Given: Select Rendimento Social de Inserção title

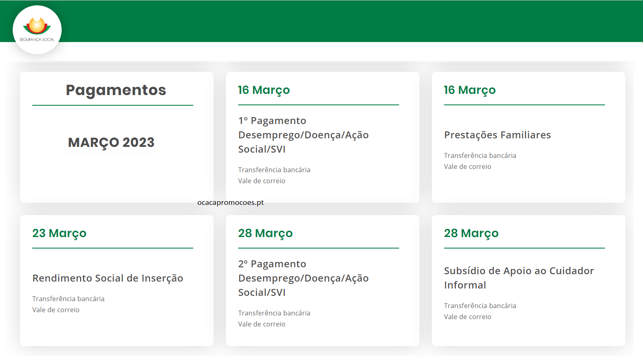Looking at the screenshot, I should [x=107, y=278].
